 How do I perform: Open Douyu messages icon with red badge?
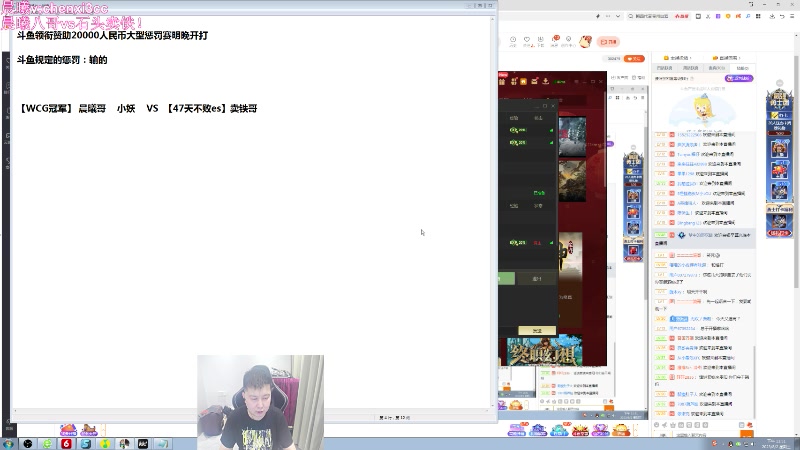(x=555, y=40)
